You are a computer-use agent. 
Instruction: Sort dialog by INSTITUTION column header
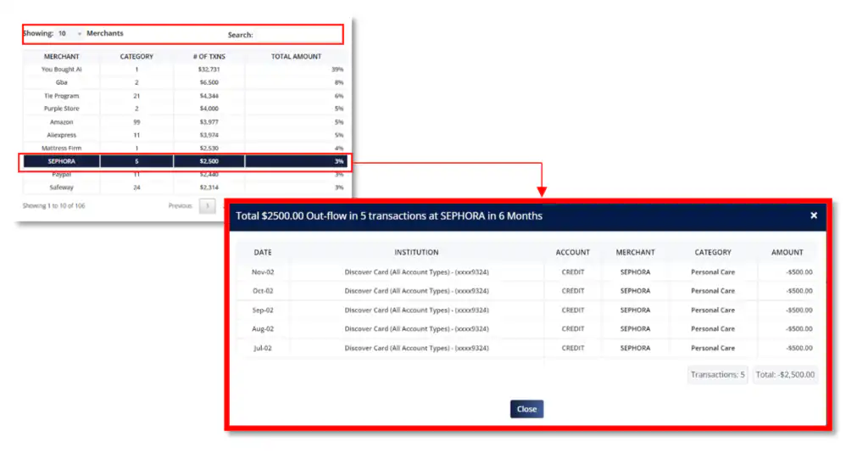pyautogui.click(x=416, y=252)
